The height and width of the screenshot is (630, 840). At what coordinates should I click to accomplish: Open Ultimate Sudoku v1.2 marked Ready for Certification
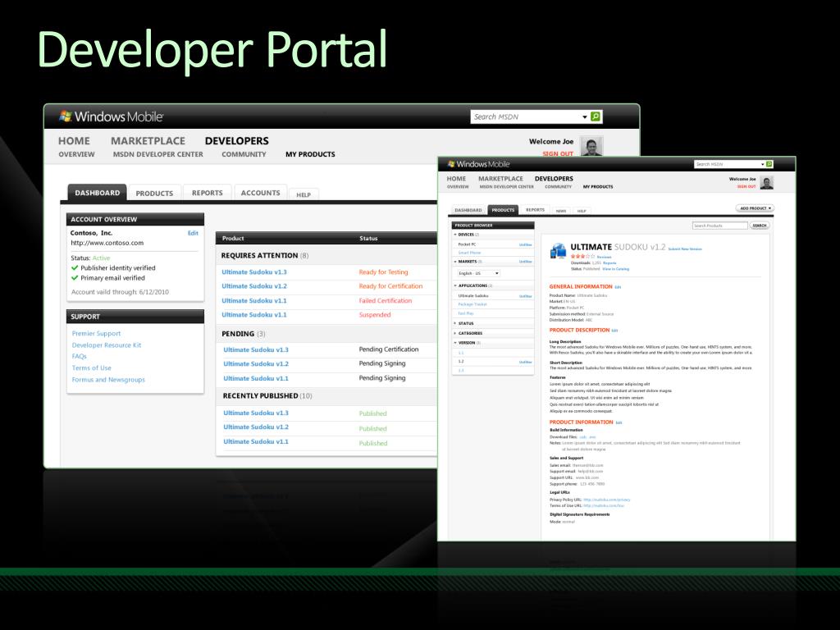point(254,286)
